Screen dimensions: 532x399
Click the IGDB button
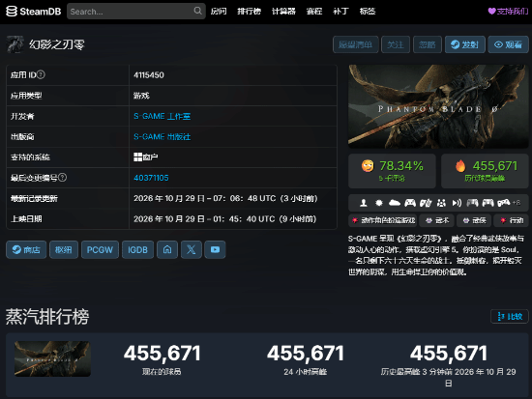coord(137,250)
